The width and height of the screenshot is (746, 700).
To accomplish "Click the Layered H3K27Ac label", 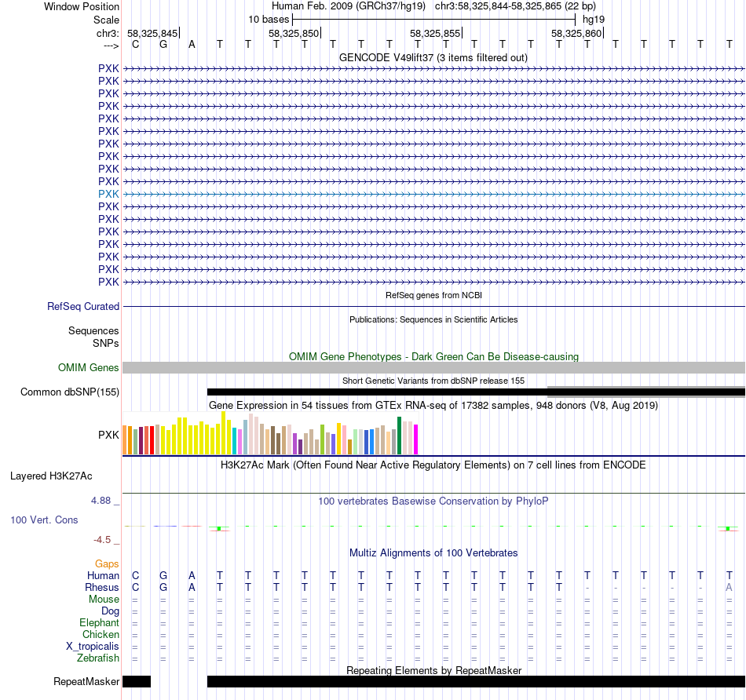I will tap(51, 476).
